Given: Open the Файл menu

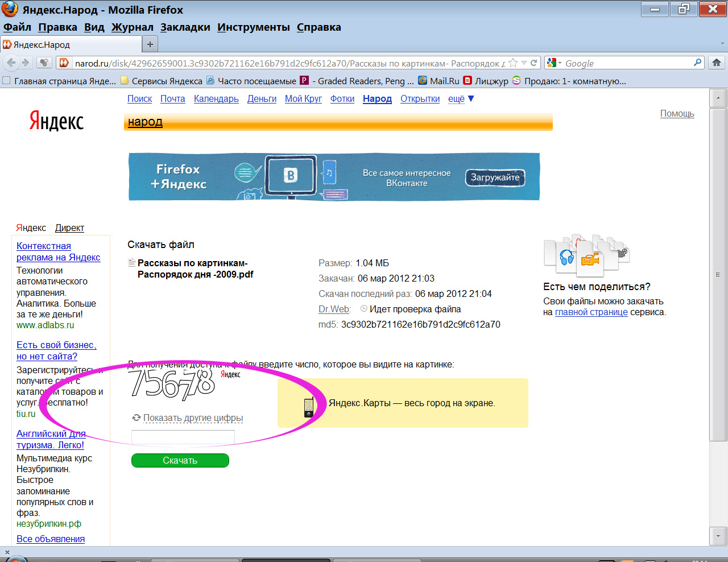Looking at the screenshot, I should tap(17, 27).
